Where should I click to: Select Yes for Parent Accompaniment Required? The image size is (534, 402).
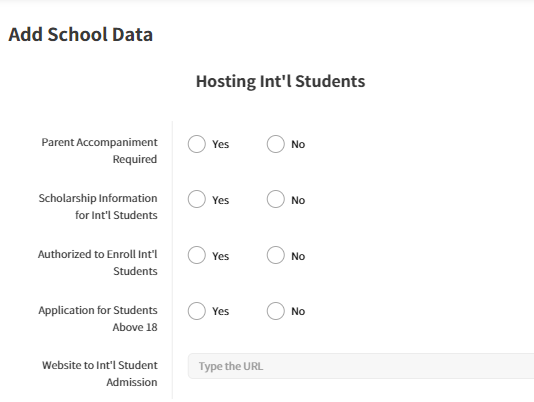point(197,144)
